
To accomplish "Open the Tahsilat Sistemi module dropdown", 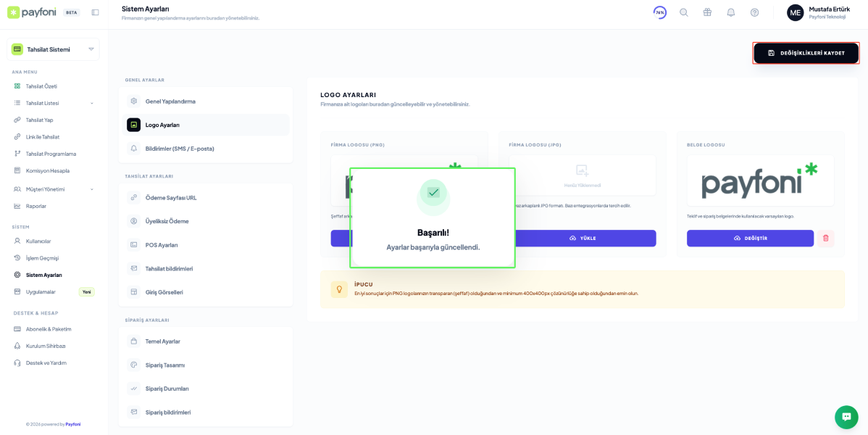I will pyautogui.click(x=54, y=49).
